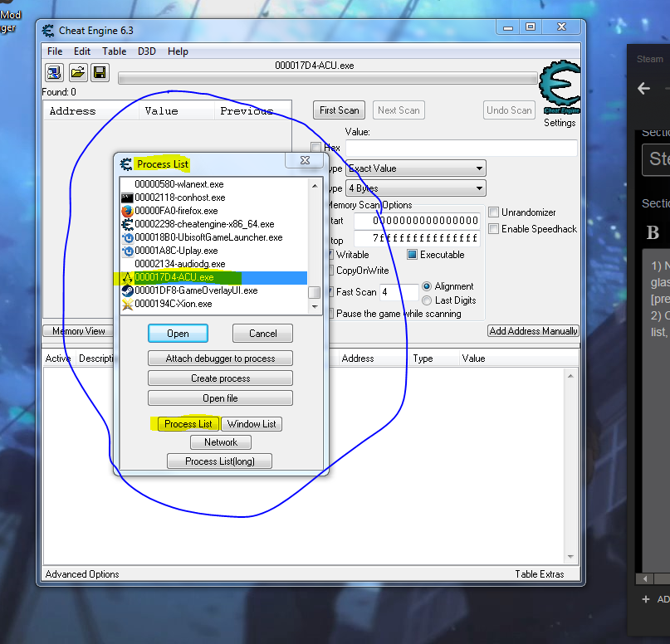Click the conhost.exe process icon
The image size is (670, 644).
point(127,198)
